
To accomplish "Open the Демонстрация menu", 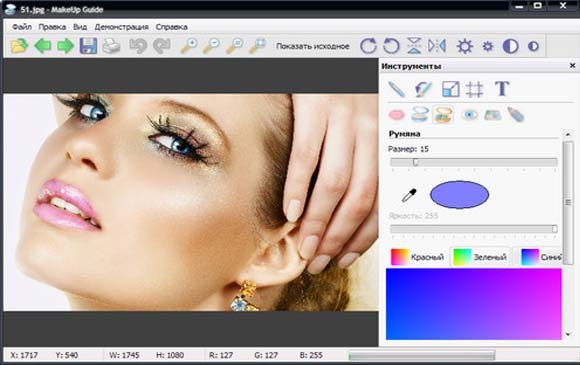I will [x=122, y=27].
